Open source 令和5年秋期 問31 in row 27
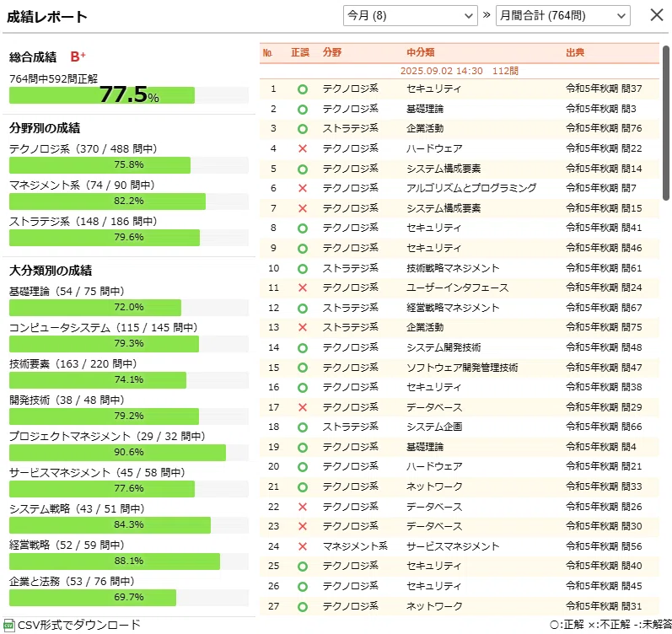 click(x=604, y=606)
